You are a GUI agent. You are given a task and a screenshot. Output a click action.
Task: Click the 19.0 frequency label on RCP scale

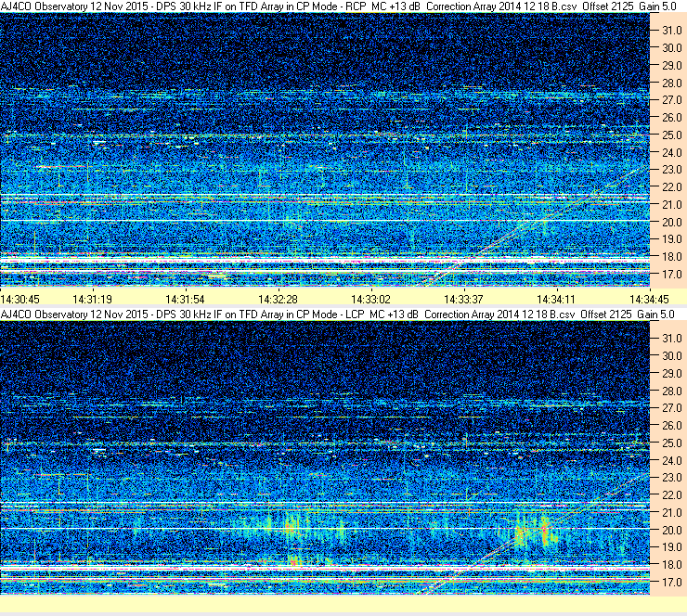coord(671,239)
